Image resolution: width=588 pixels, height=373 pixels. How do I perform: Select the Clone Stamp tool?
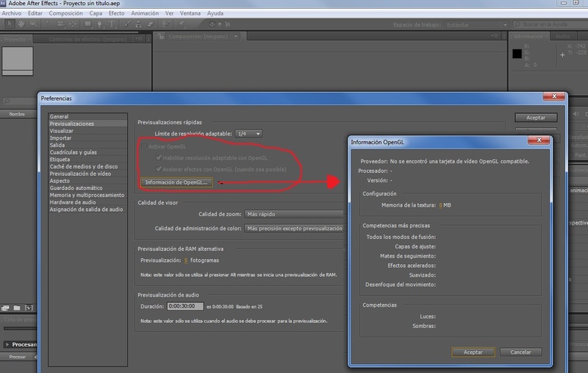click(x=138, y=24)
